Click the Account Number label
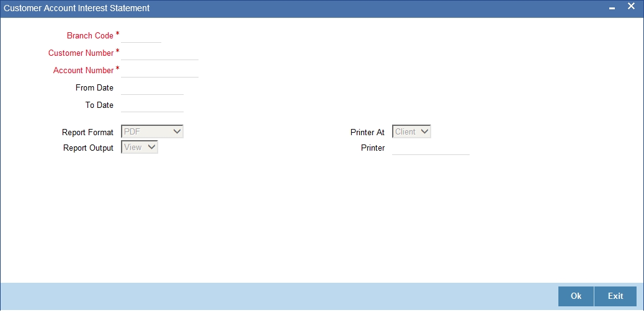 (x=83, y=70)
